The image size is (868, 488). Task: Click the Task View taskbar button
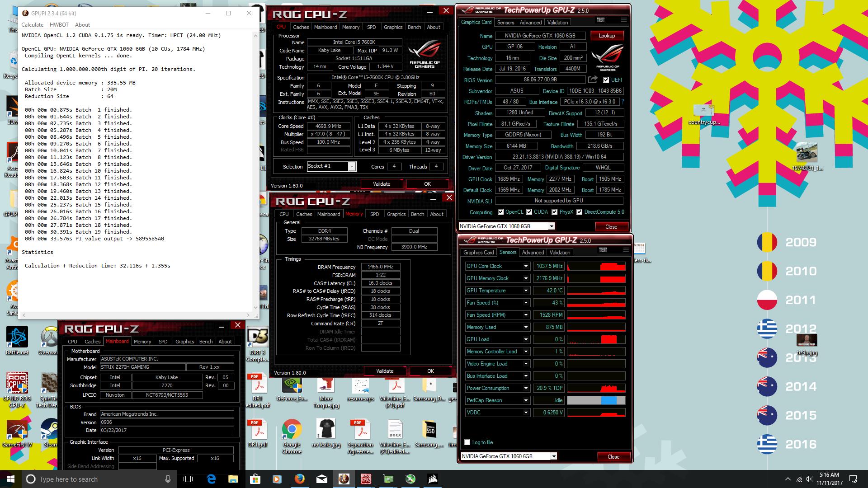coord(189,479)
